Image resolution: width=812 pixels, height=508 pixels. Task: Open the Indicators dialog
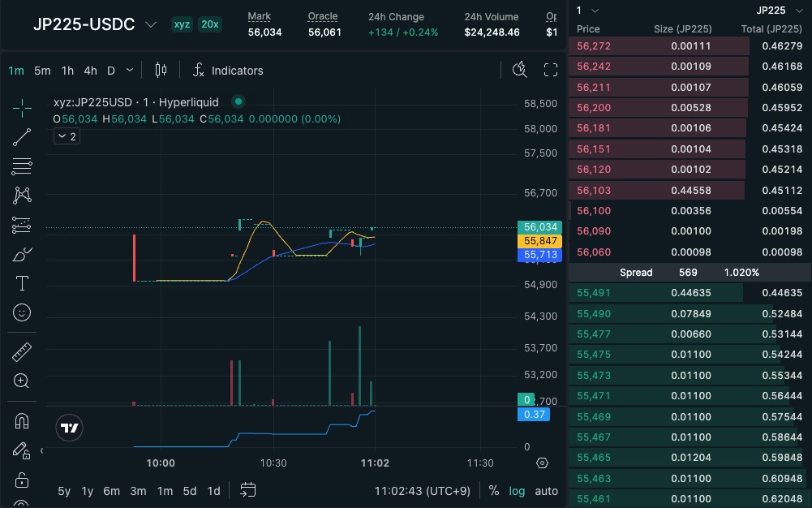click(228, 71)
